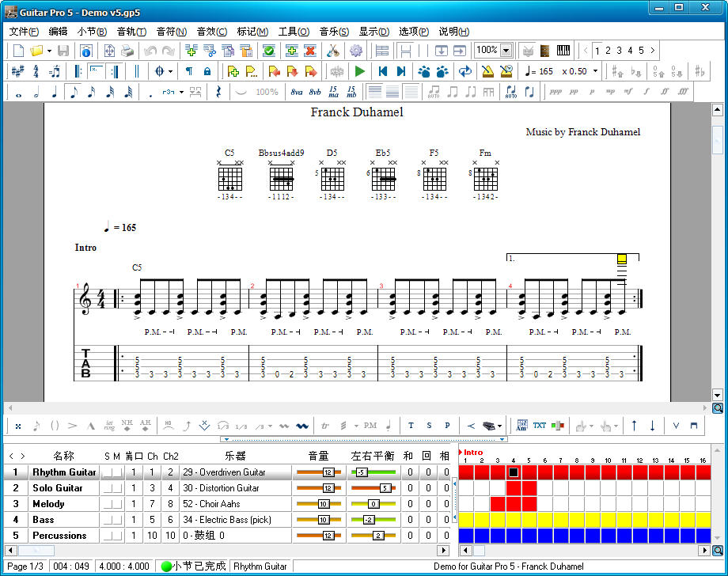
Task: Mute the Percussions track
Action: [x=117, y=536]
